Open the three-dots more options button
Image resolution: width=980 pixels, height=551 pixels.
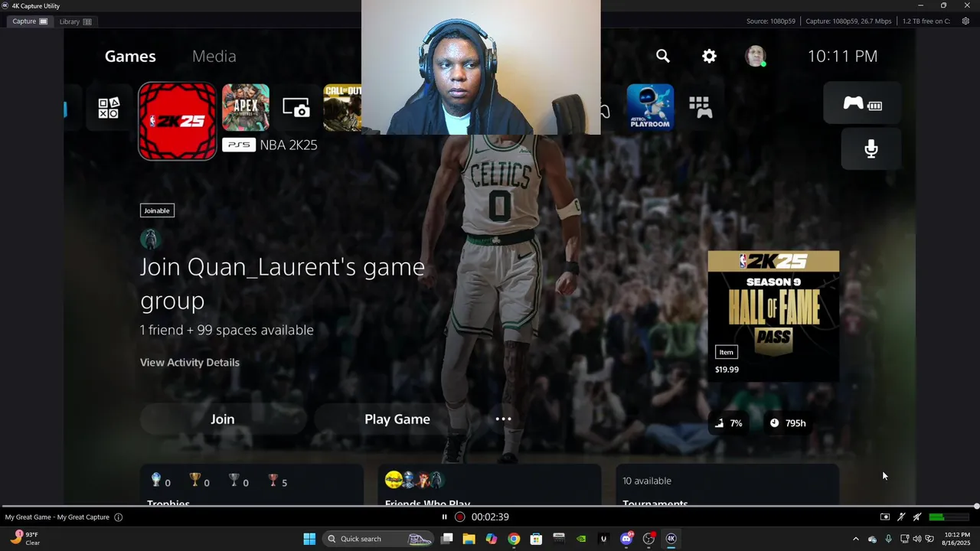coord(503,419)
